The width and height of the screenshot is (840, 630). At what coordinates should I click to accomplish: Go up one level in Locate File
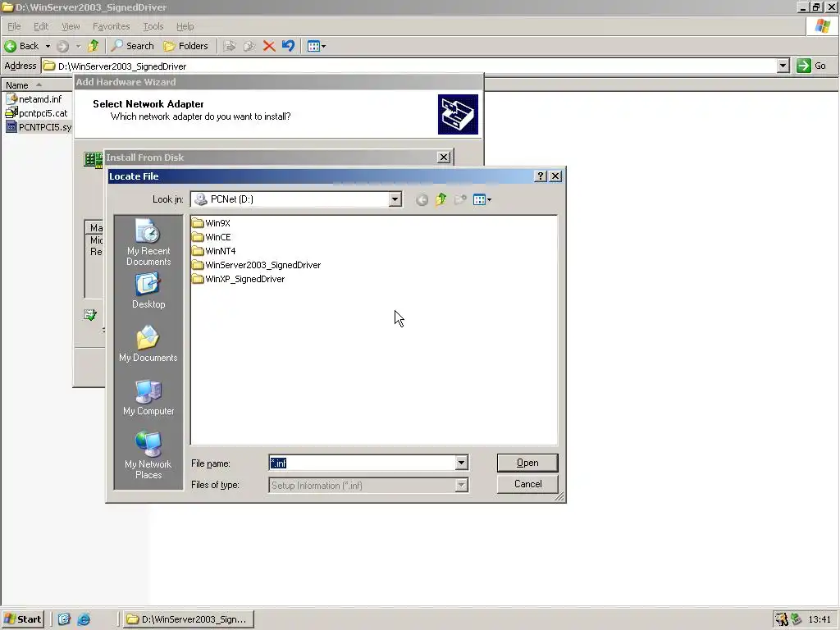(x=441, y=200)
